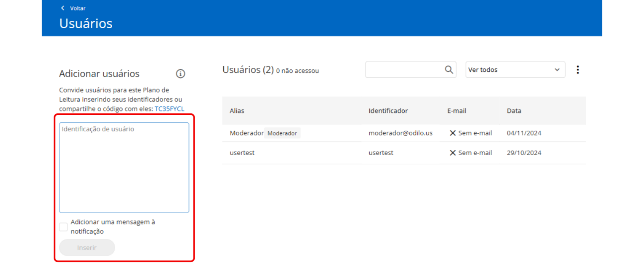Click the Moderador role badge
The width and height of the screenshot is (644, 266).
coord(282,133)
